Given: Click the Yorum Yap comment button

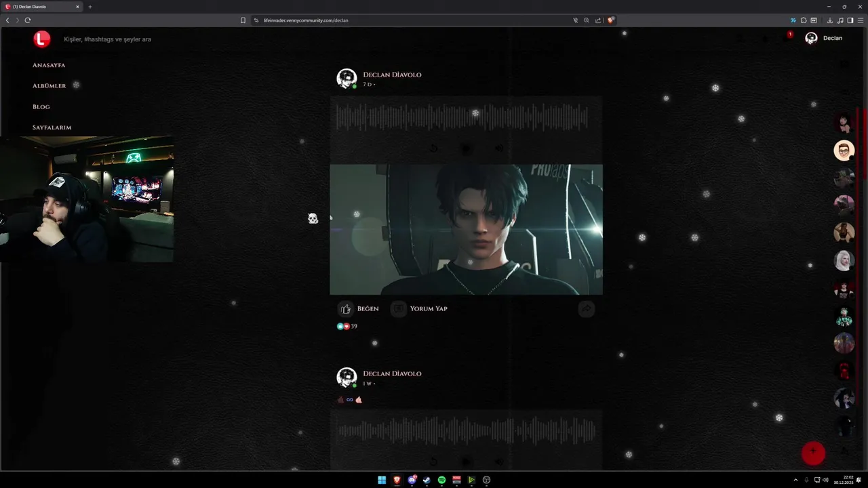Looking at the screenshot, I should click(x=420, y=308).
